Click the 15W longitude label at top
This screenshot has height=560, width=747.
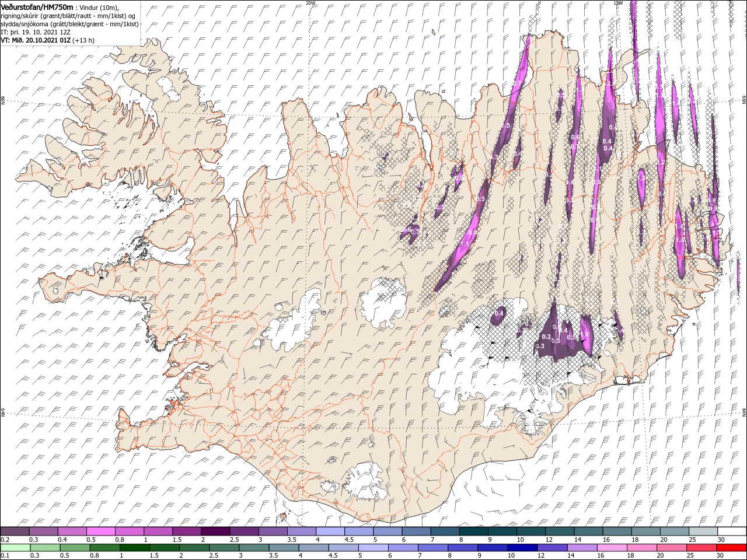[618, 3]
